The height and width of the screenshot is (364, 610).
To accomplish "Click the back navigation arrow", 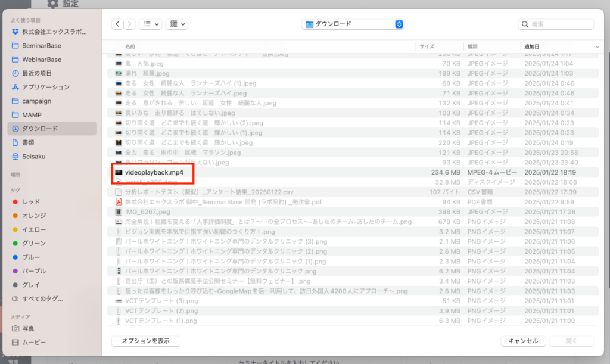I will pos(117,24).
